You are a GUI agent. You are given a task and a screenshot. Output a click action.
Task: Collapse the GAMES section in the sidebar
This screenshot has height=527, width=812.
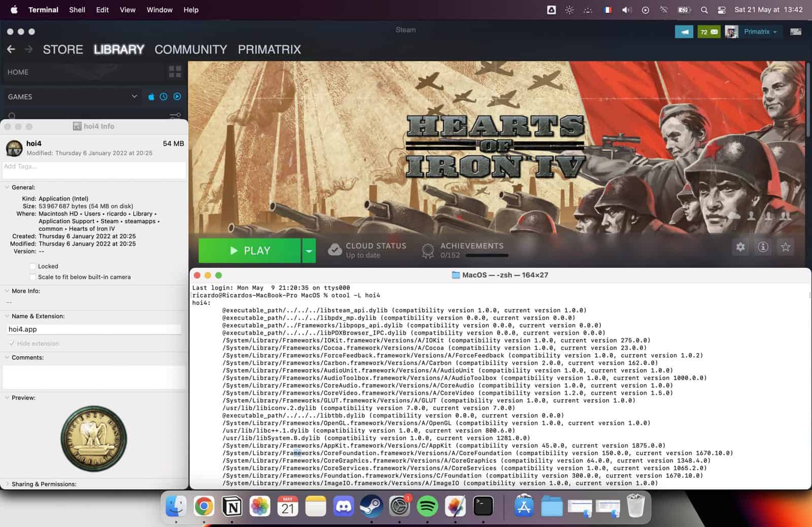(x=134, y=96)
